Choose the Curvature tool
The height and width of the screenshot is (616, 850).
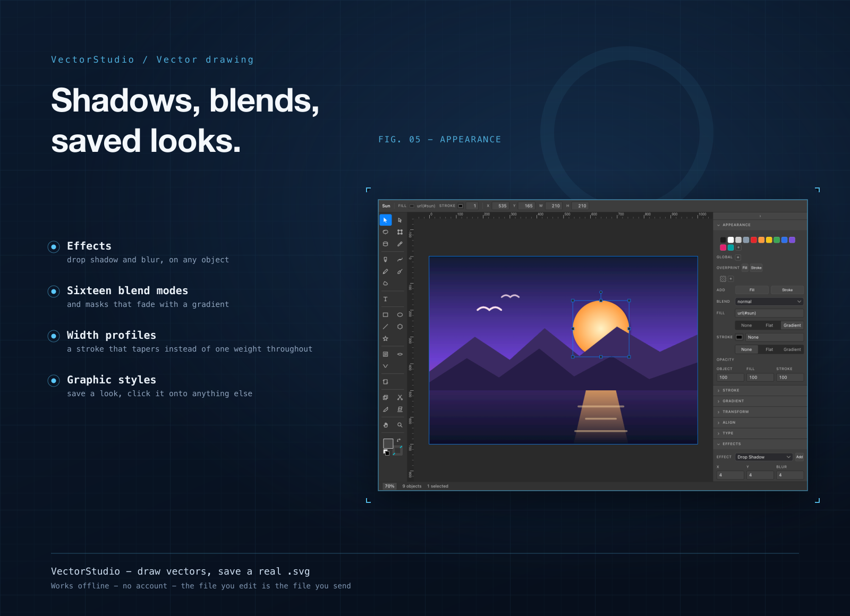coord(400,259)
